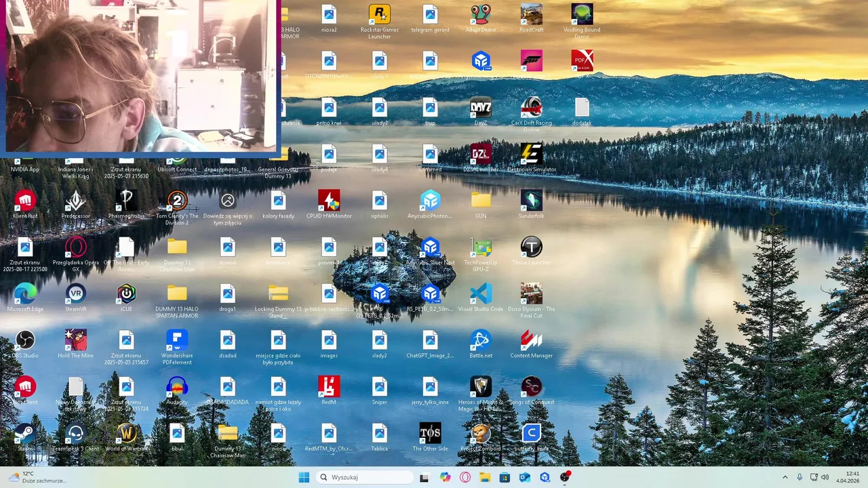
Task: Open File Explorer from the taskbar
Action: pos(485,477)
